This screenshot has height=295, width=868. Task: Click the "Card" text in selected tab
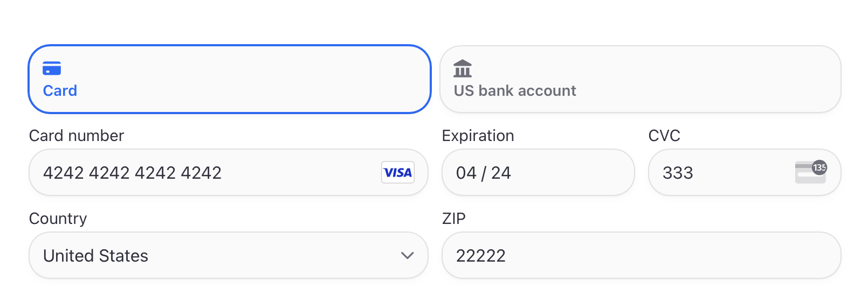click(60, 90)
